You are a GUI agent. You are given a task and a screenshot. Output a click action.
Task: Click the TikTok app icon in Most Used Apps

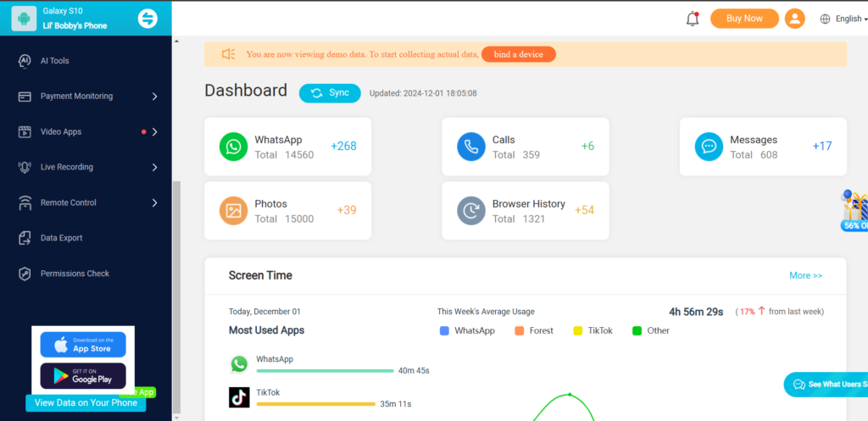[239, 397]
